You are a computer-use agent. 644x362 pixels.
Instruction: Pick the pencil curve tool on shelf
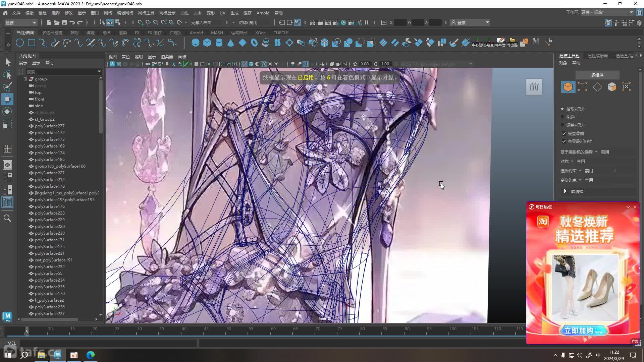click(55, 43)
